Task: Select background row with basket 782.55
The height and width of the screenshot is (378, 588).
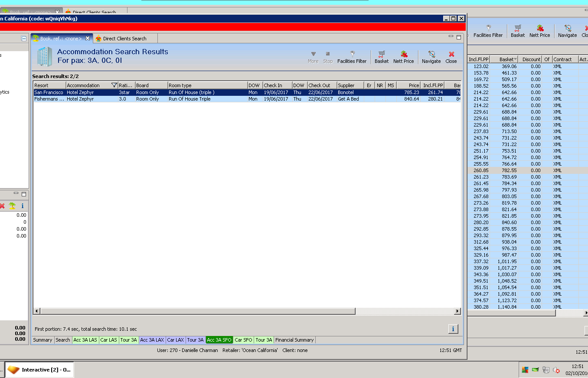Action: click(527, 170)
